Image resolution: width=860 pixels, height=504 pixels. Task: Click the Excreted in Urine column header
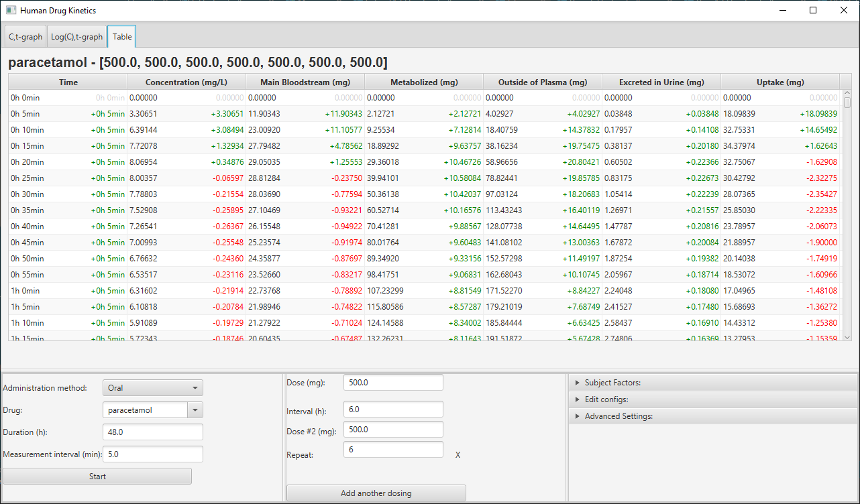coord(661,82)
